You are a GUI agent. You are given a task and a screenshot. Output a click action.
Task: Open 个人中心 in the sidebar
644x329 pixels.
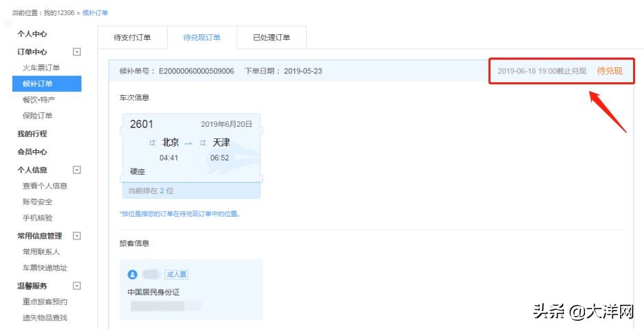tap(32, 34)
